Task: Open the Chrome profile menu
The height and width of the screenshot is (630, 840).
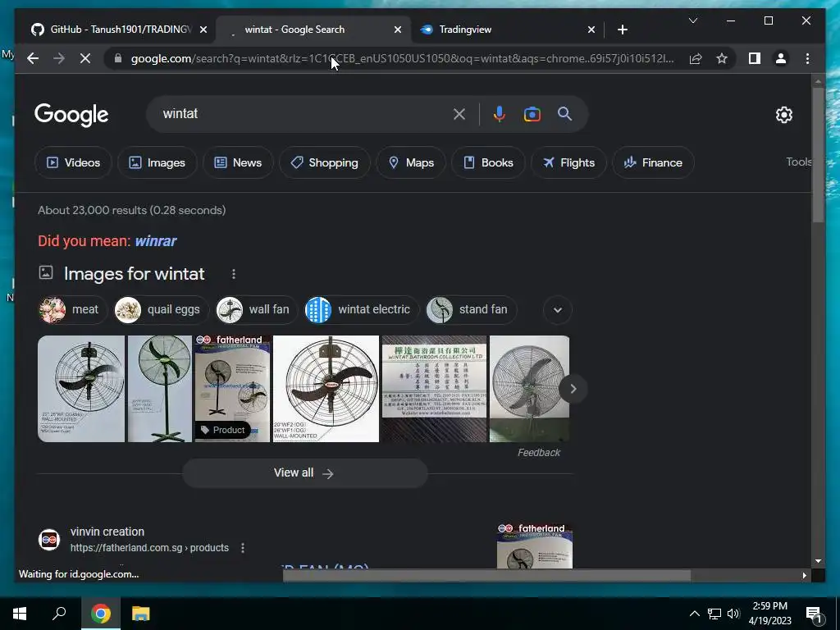Action: pos(781,58)
